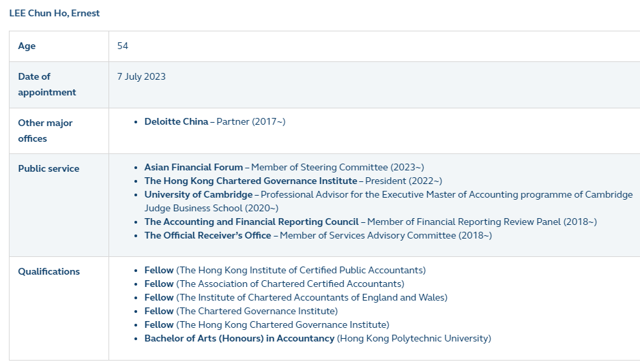
Task: Click the Qualifications row label
Action: point(48,271)
